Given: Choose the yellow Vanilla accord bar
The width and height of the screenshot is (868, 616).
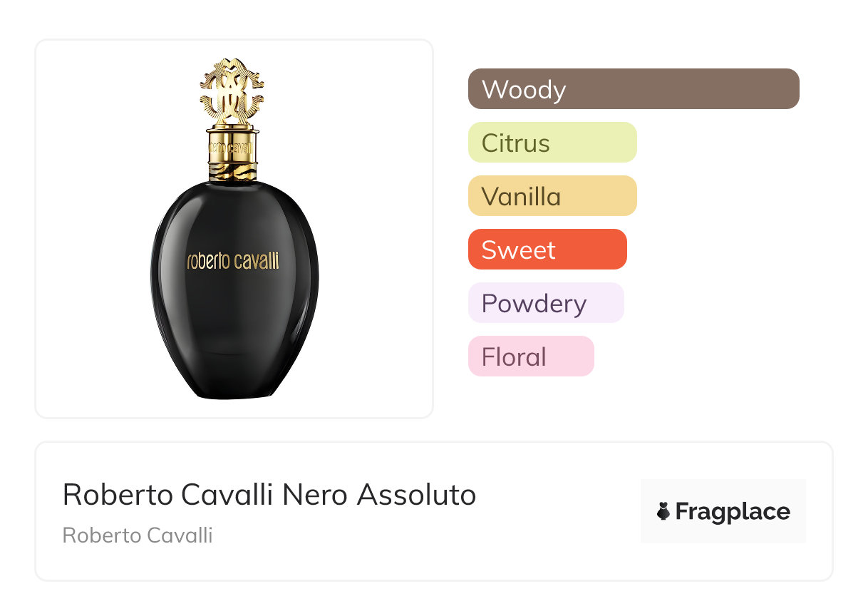Looking at the screenshot, I should pos(552,196).
